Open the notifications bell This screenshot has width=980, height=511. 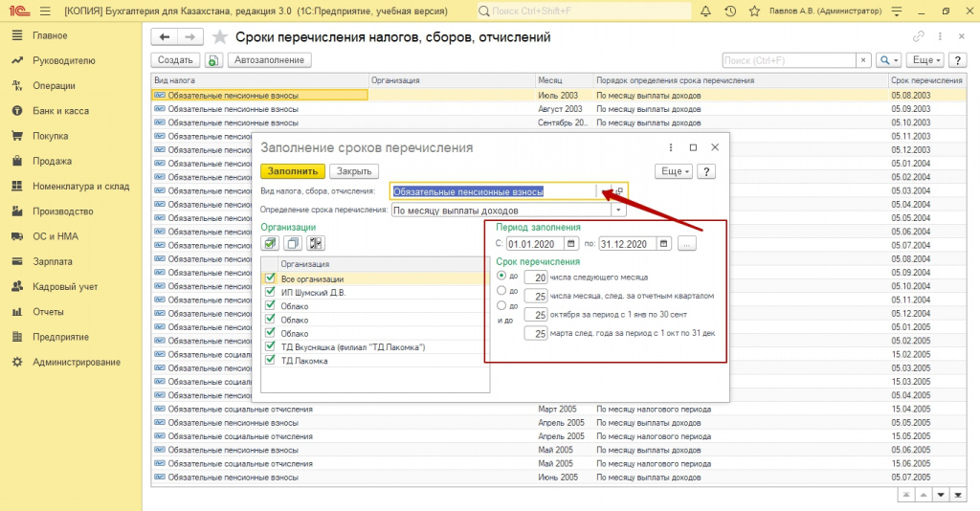point(705,11)
